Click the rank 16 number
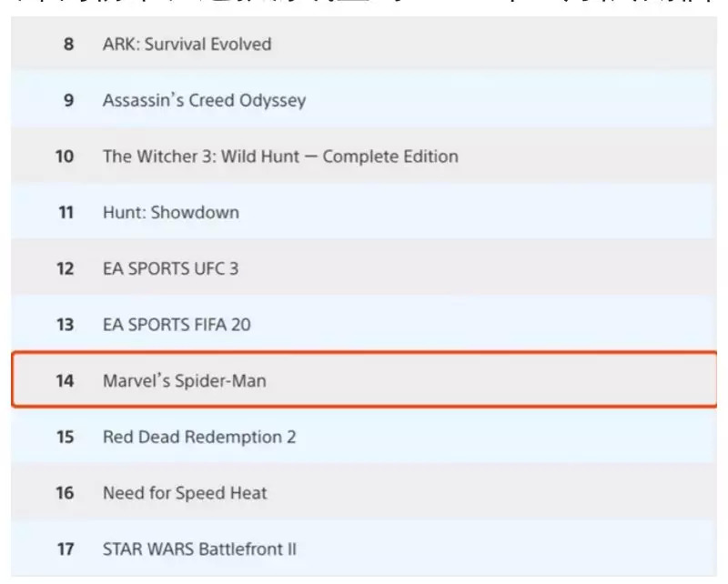728x584 pixels. click(x=65, y=493)
